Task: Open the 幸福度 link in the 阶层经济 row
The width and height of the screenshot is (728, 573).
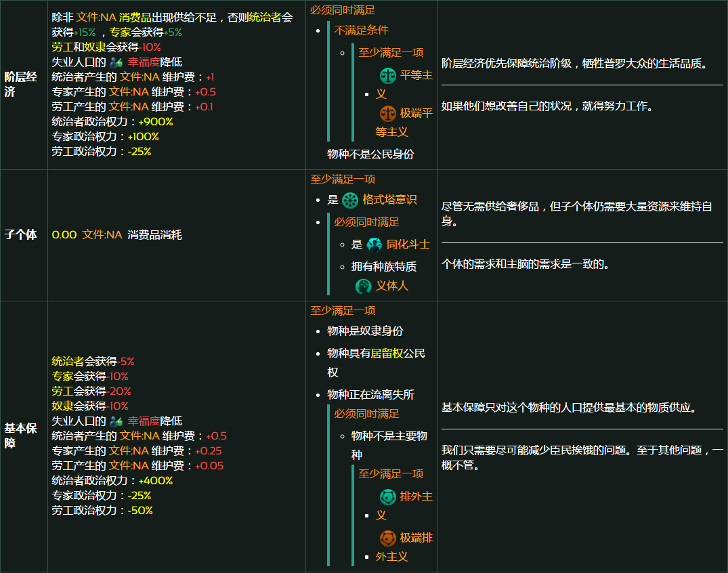Action: pos(144,62)
